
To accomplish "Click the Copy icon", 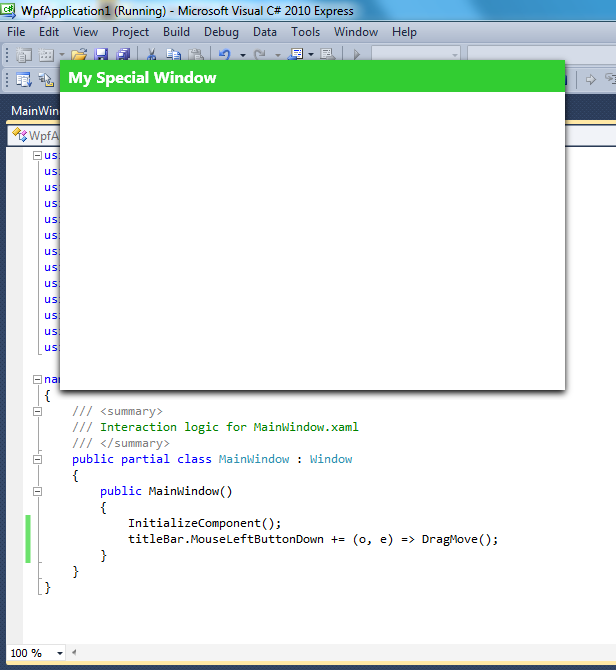I will tap(173, 54).
